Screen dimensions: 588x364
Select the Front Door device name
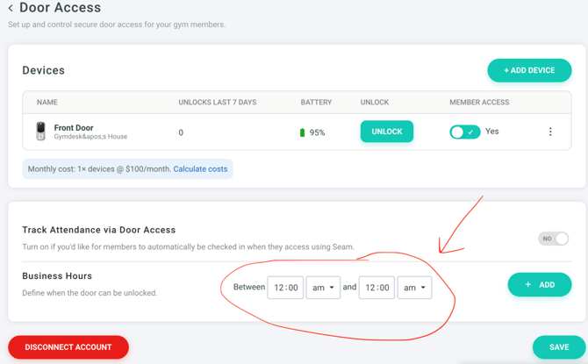coord(74,127)
